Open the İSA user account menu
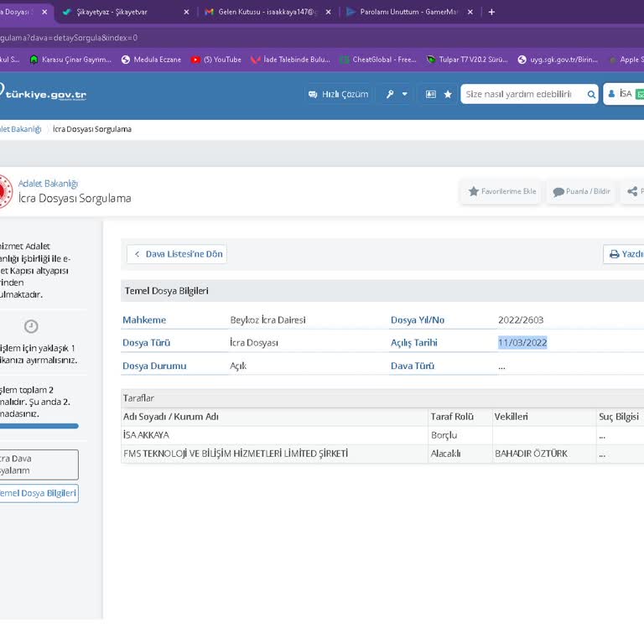This screenshot has height=644, width=644. pyautogui.click(x=624, y=94)
